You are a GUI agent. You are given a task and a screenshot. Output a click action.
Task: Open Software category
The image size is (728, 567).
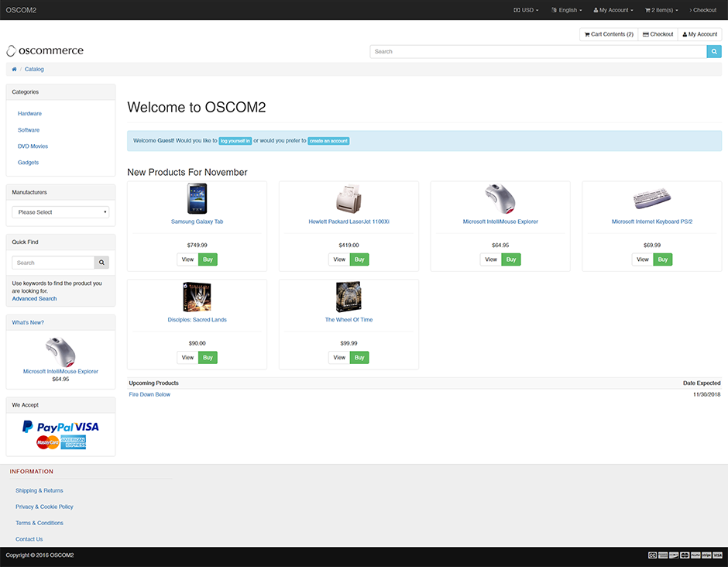click(29, 130)
